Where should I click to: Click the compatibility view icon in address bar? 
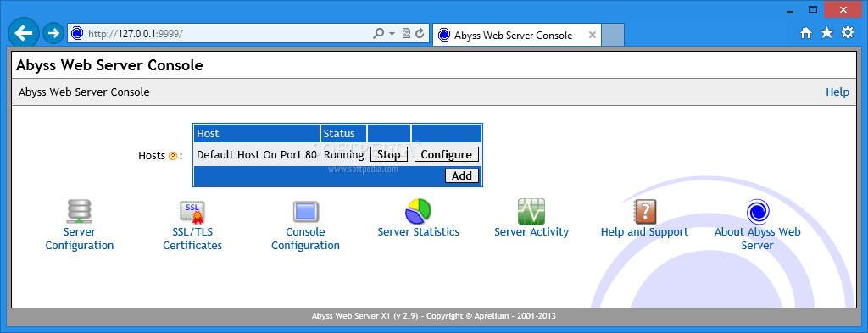click(406, 33)
